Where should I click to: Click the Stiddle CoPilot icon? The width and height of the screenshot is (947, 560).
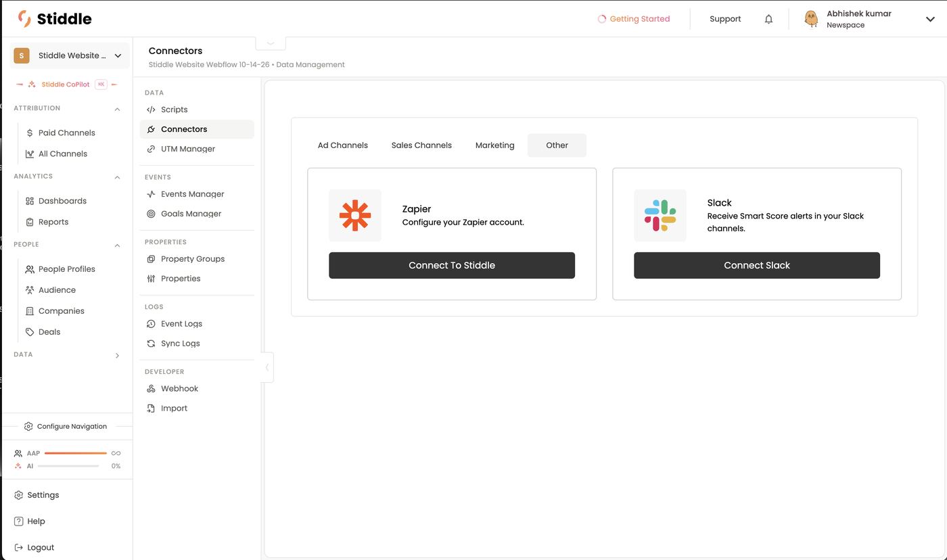(32, 85)
